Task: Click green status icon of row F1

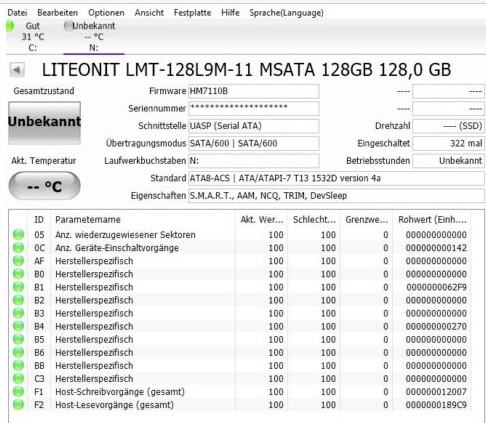Action: point(18,392)
